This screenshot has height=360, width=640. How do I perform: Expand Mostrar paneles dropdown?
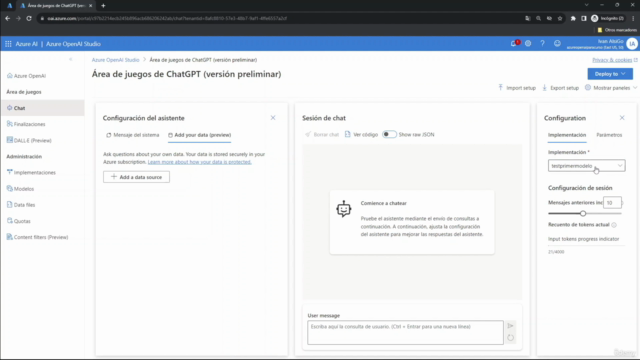tap(611, 88)
